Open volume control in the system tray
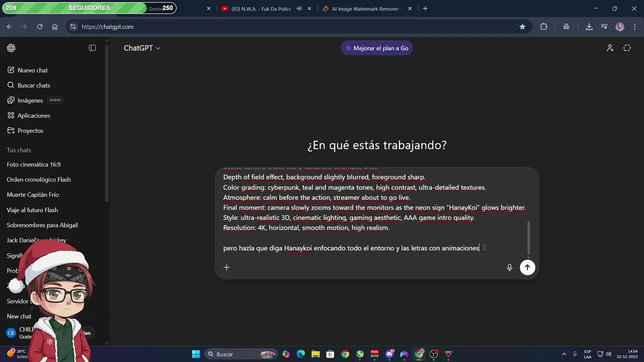Viewport: 644px width, 362px height. tap(608, 354)
